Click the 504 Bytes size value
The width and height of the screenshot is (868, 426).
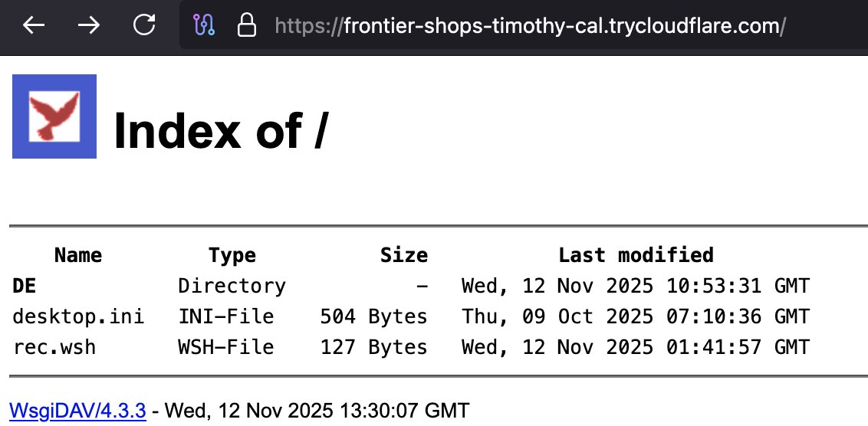point(373,316)
